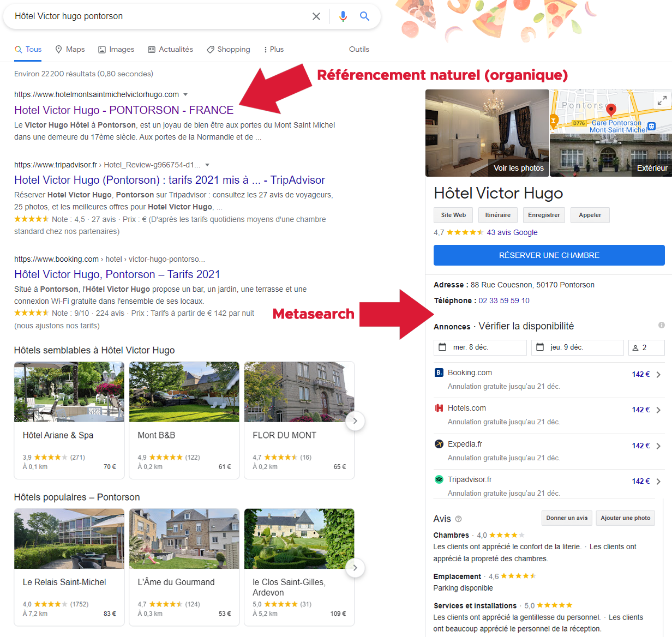
Task: Open le Clos Saint-Gilles, Ardevon card
Action: click(x=299, y=567)
